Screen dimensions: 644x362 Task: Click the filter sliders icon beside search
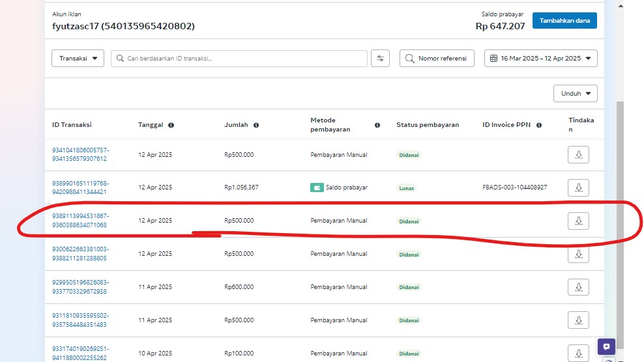380,59
